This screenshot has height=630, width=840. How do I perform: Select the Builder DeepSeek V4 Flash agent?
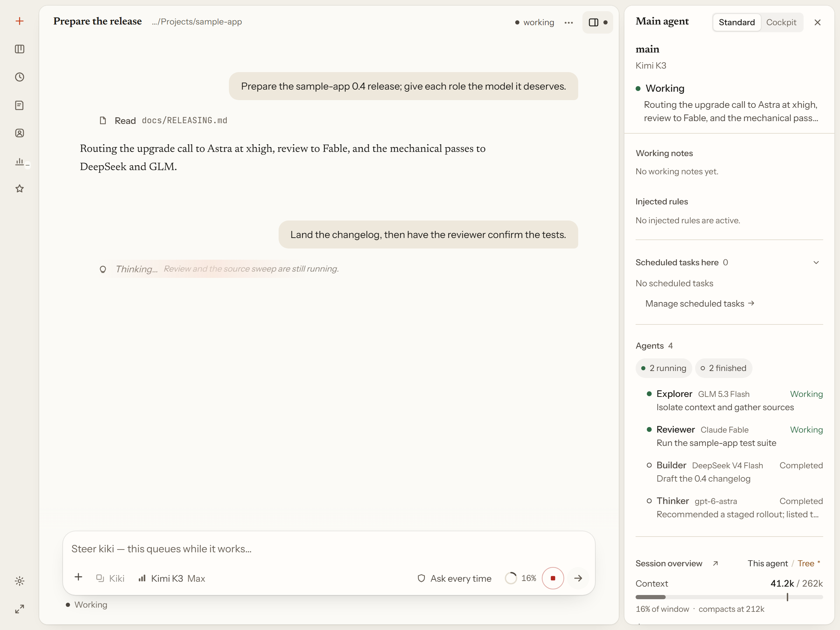(734, 472)
